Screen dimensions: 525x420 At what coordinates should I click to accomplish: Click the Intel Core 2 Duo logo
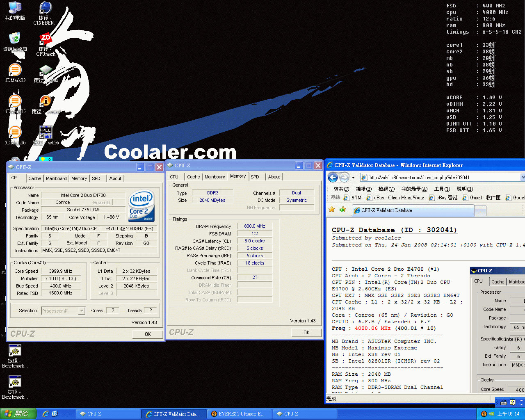141,205
